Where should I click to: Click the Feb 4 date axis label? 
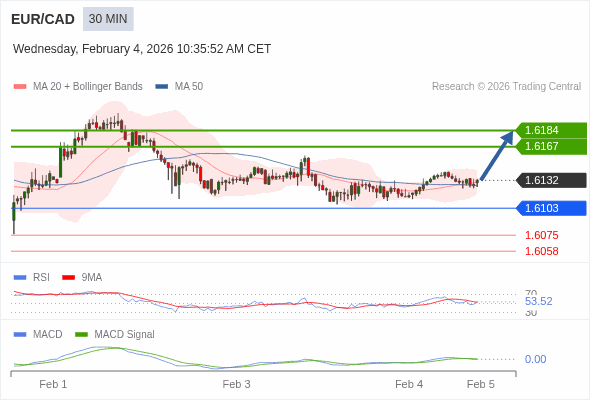pyautogui.click(x=409, y=385)
